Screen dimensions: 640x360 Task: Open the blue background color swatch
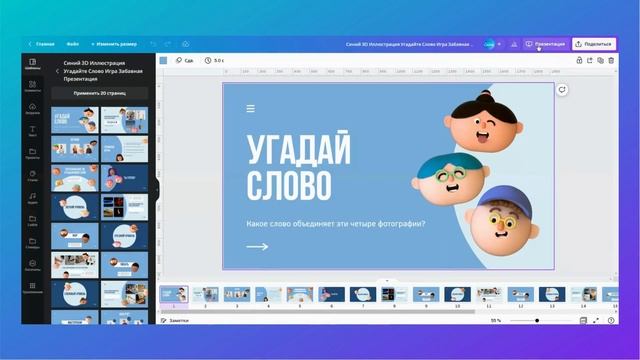[x=163, y=60]
